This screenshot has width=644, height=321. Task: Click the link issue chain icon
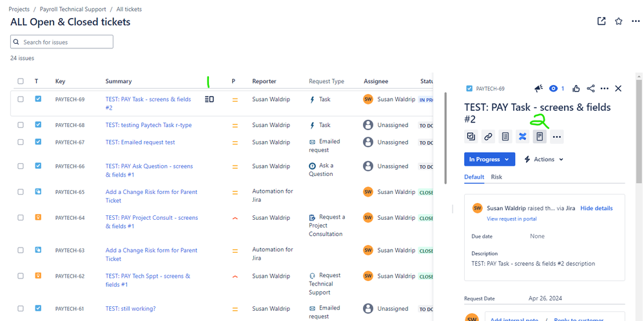[488, 137]
